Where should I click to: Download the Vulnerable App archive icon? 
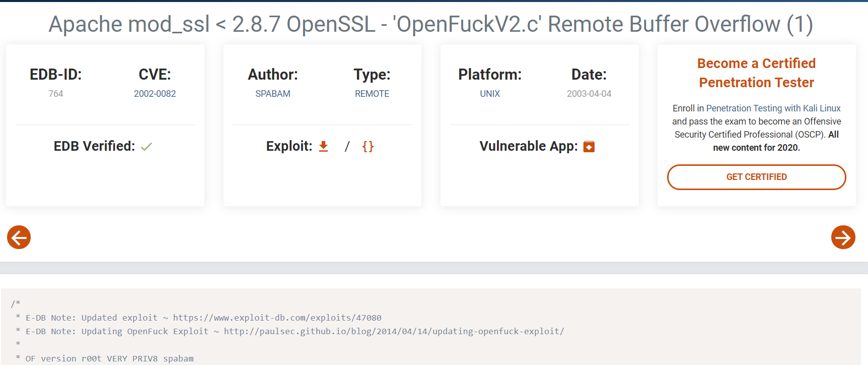(x=589, y=147)
